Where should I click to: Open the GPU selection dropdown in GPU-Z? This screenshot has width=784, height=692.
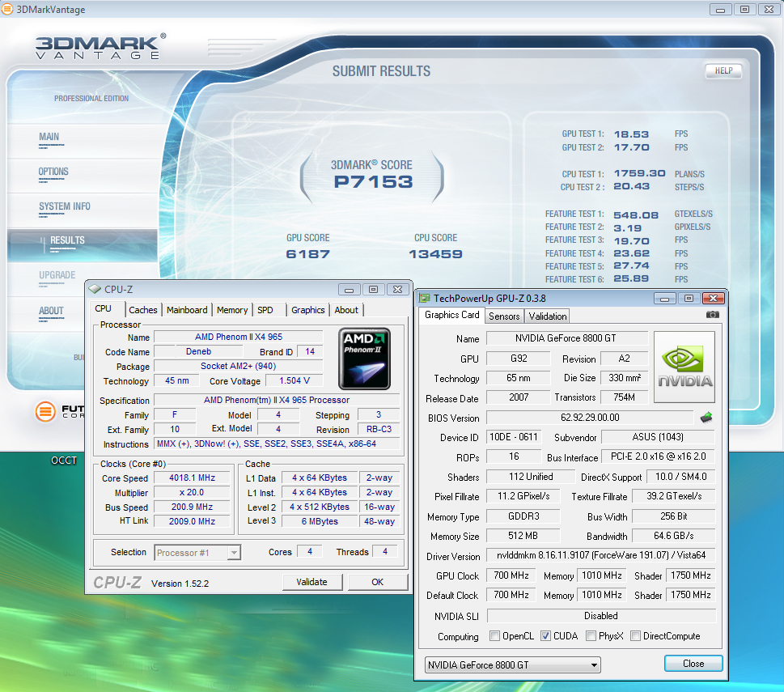pyautogui.click(x=512, y=665)
